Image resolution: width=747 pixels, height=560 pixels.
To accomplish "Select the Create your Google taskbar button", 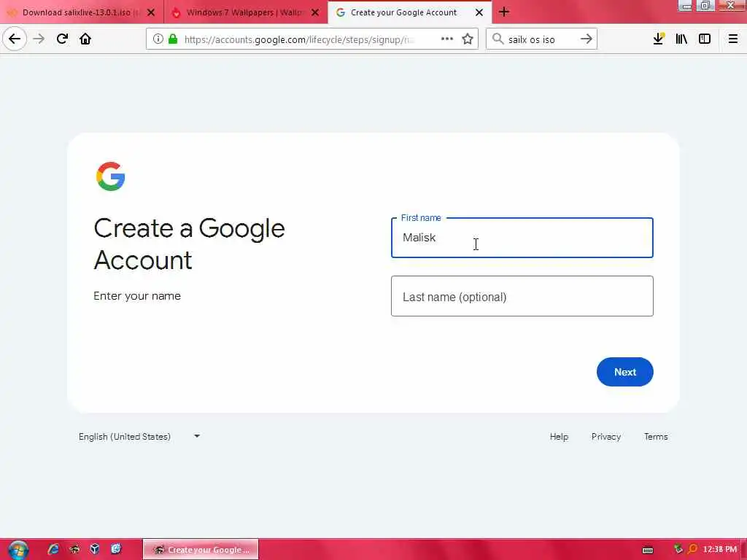I will [201, 550].
